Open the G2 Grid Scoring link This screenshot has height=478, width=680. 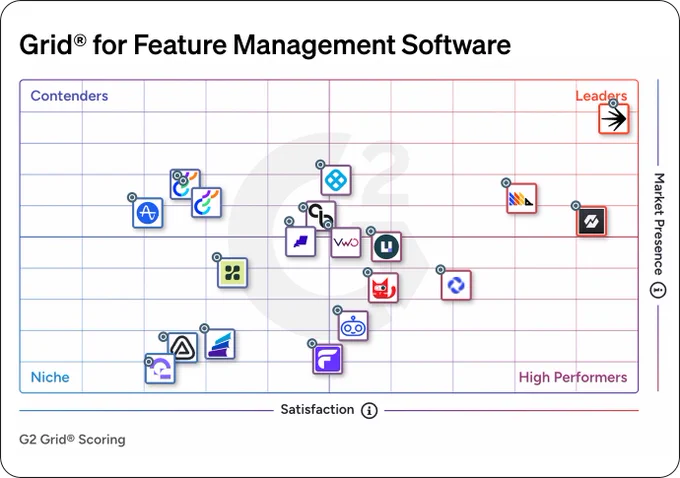(x=72, y=439)
